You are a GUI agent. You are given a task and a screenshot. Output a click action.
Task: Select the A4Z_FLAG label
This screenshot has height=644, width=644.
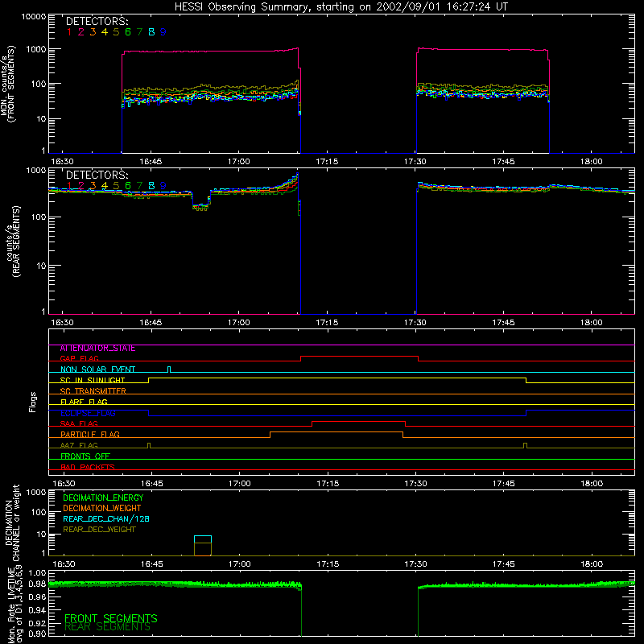(79, 445)
